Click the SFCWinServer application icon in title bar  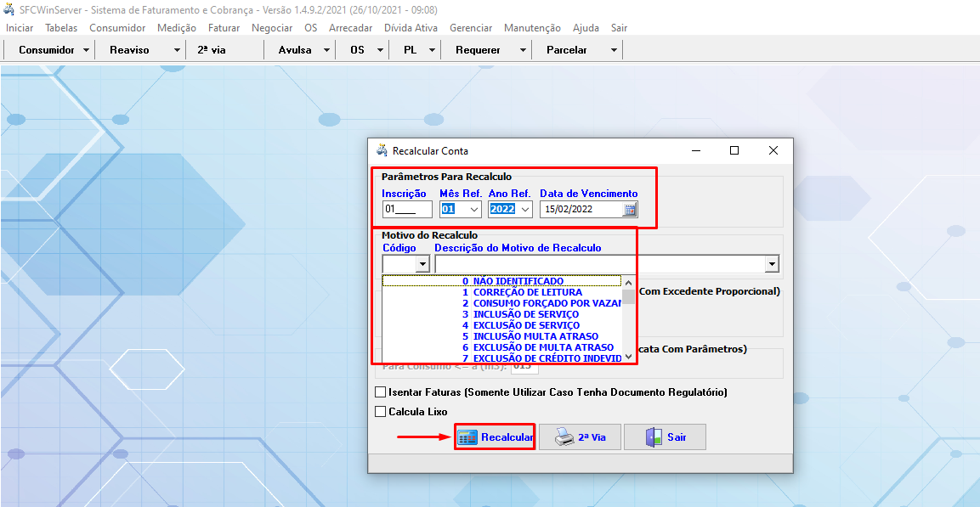(9, 9)
